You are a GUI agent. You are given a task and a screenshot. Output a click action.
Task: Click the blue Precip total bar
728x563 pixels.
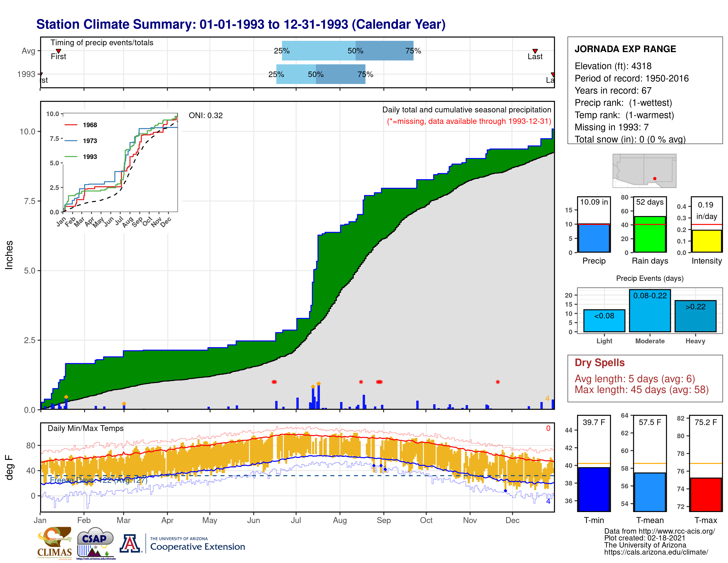click(594, 238)
